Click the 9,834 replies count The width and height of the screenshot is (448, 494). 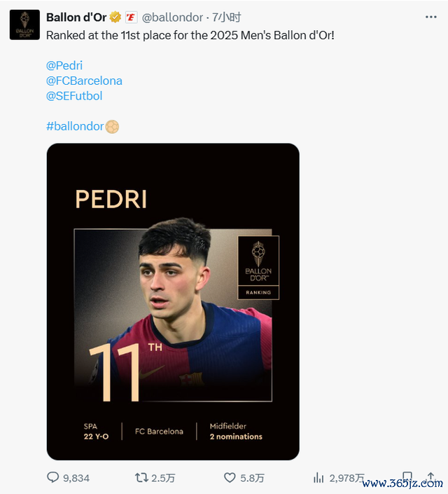(x=76, y=479)
